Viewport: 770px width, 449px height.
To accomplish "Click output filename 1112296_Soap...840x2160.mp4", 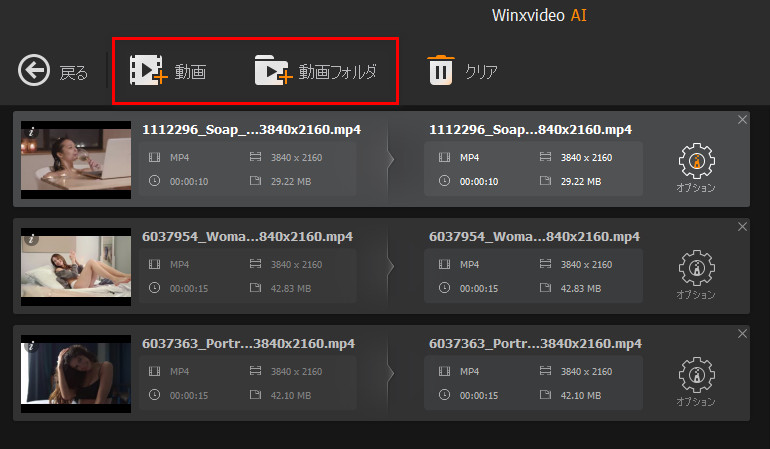I will [530, 130].
